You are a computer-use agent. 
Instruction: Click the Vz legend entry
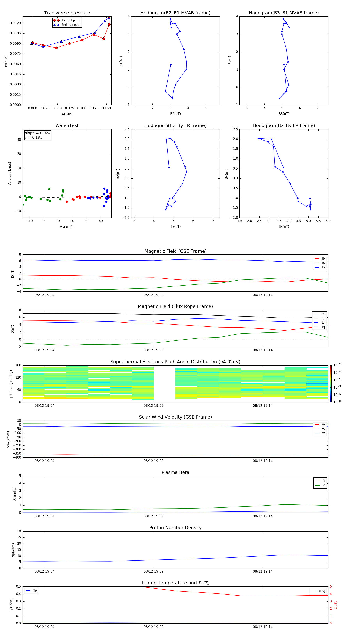320,433
